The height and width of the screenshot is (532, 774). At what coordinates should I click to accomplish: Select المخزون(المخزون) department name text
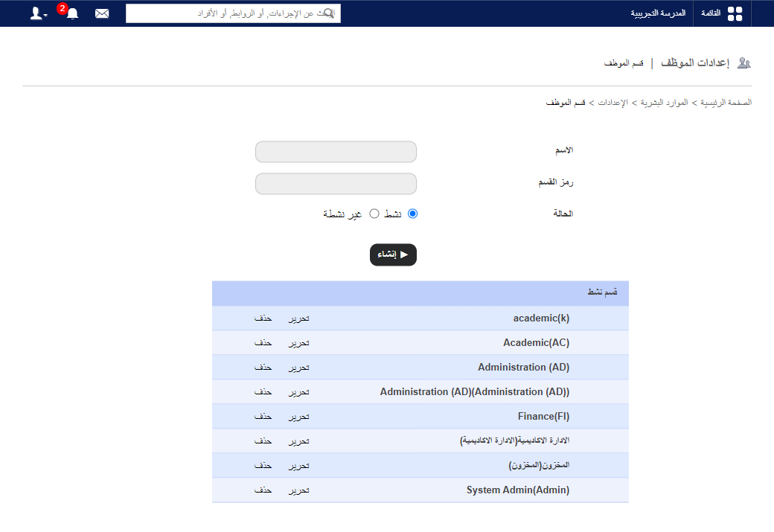click(x=539, y=465)
